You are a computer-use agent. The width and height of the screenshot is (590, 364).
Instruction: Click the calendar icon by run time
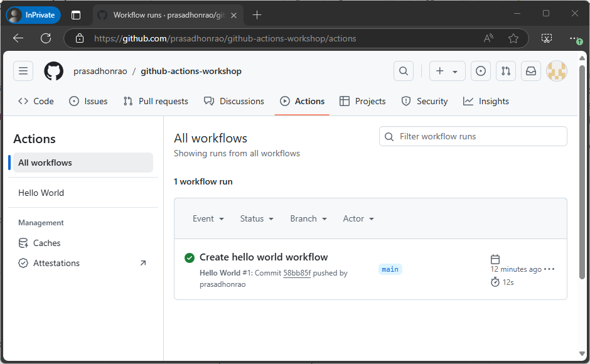click(x=495, y=259)
